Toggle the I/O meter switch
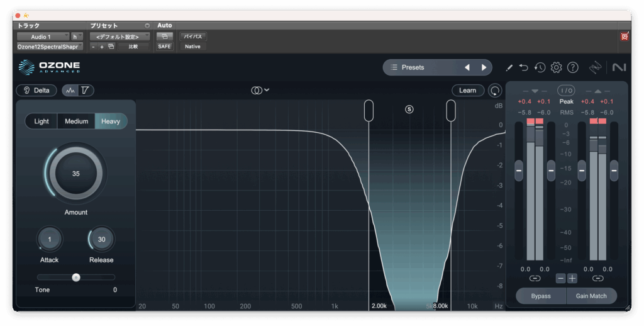Viewport: 644px width, 326px height. [x=566, y=91]
